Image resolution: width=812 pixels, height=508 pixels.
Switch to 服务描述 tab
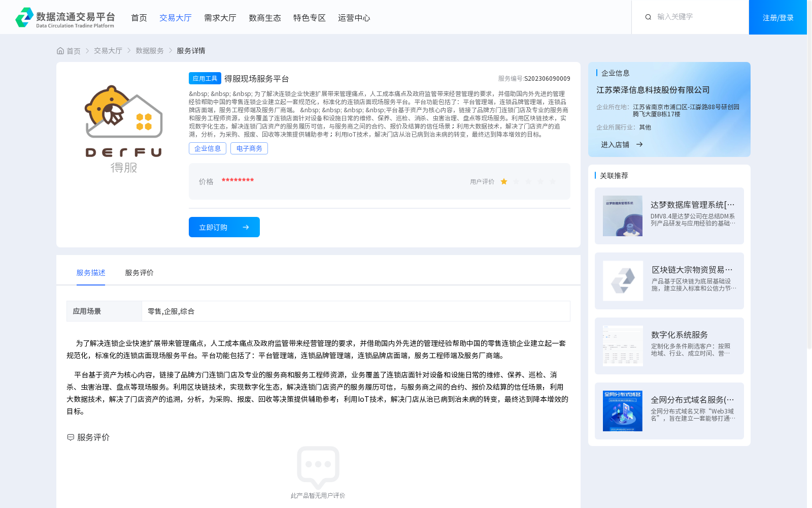pyautogui.click(x=91, y=273)
